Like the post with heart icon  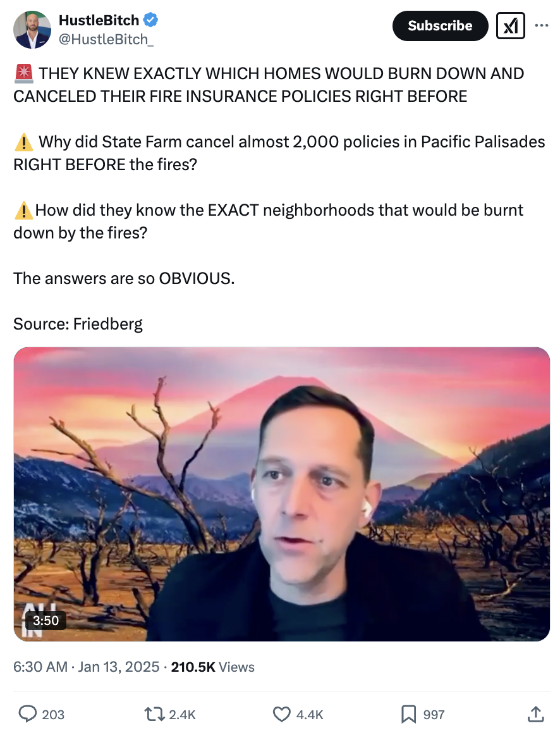(281, 714)
